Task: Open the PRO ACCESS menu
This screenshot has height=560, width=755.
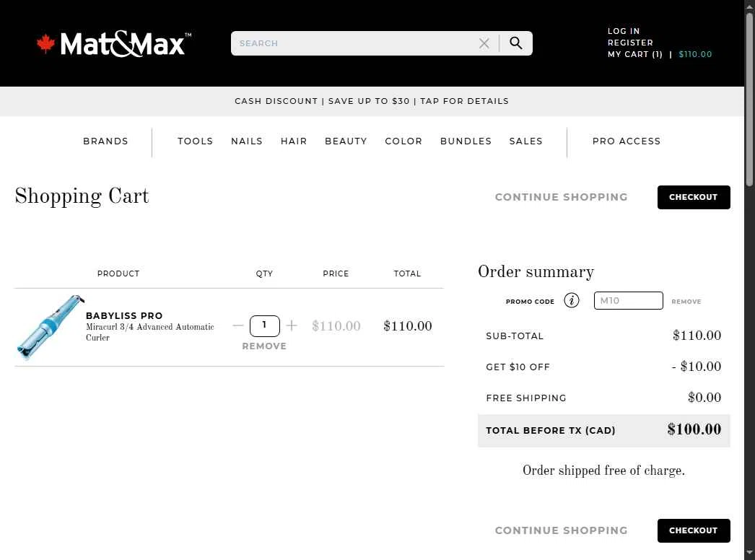Action: 627,141
